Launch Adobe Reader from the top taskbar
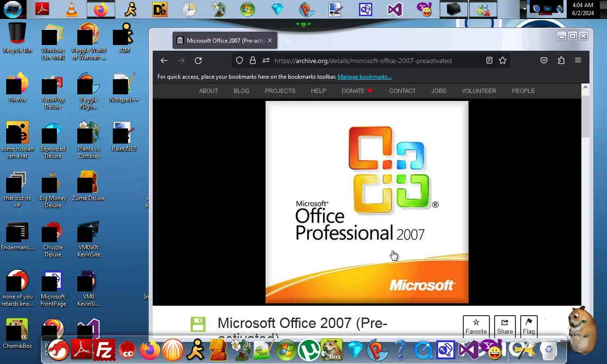Screen dimensions: 607x364 click(x=42, y=9)
